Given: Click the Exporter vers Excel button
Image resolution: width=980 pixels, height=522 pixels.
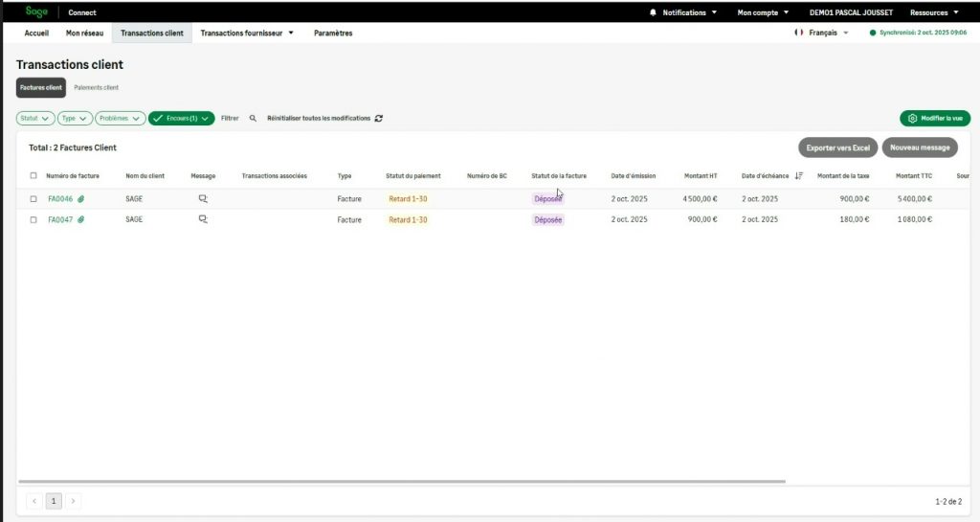Looking at the screenshot, I should [x=837, y=148].
